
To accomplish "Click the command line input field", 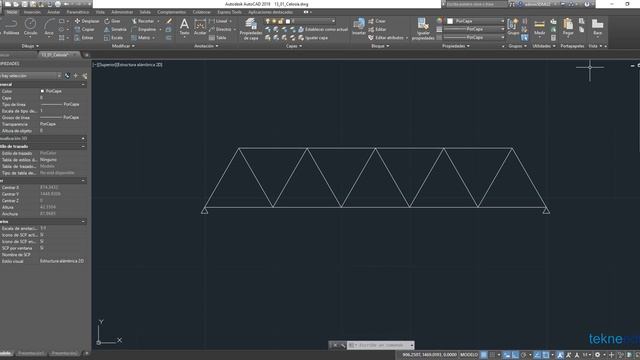I will pyautogui.click(x=380, y=345).
